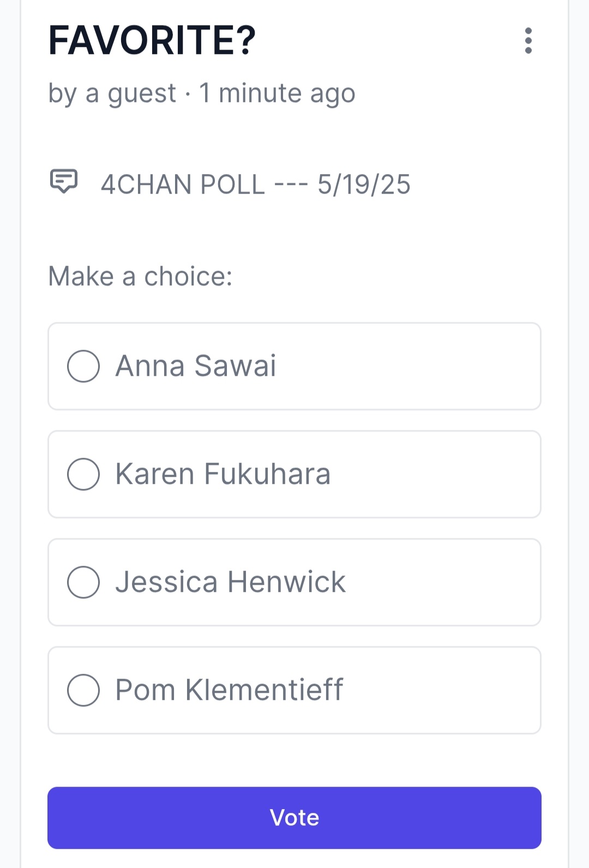
Task: Click the Jessica Henwick option label
Action: tap(231, 582)
